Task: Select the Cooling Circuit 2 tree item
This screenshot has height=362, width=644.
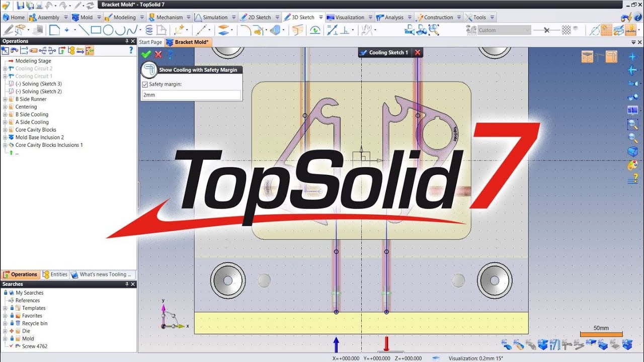Action: (x=34, y=68)
